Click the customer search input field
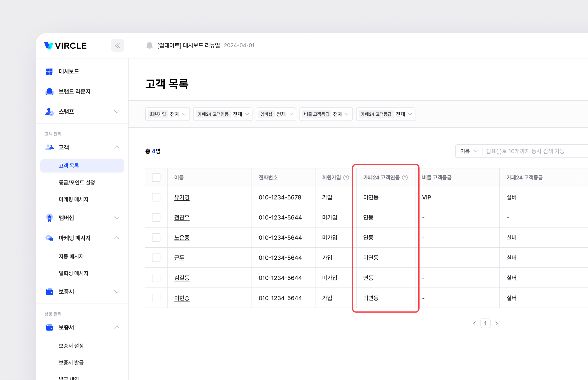The image size is (588, 380). click(x=532, y=151)
